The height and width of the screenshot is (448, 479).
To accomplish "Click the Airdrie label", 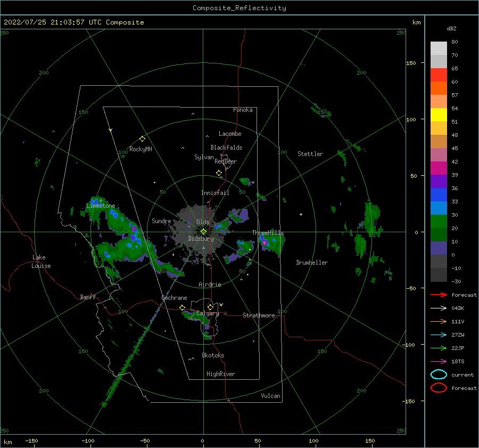I will coord(210,284).
